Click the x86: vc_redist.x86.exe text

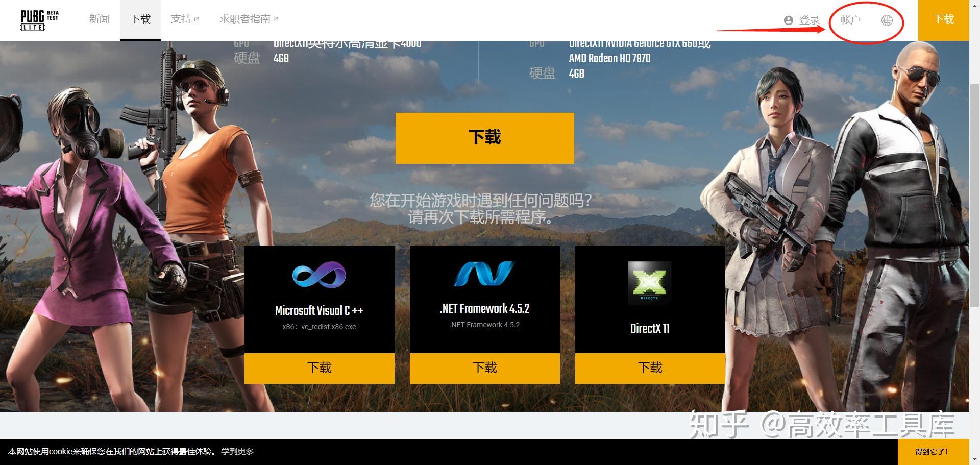pyautogui.click(x=319, y=327)
